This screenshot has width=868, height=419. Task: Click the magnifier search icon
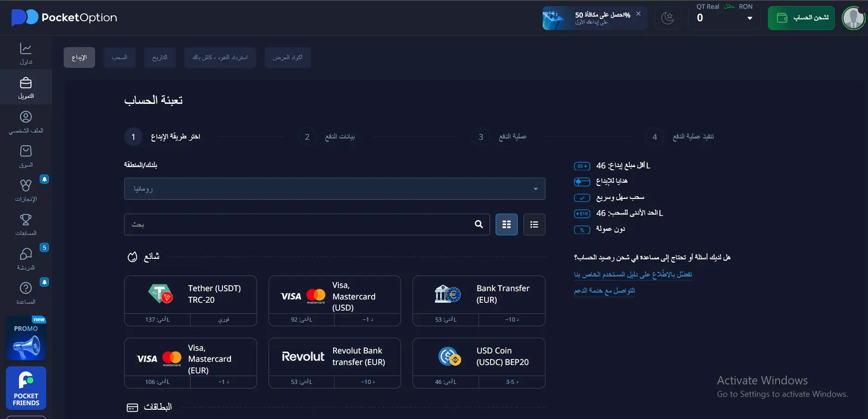point(479,224)
